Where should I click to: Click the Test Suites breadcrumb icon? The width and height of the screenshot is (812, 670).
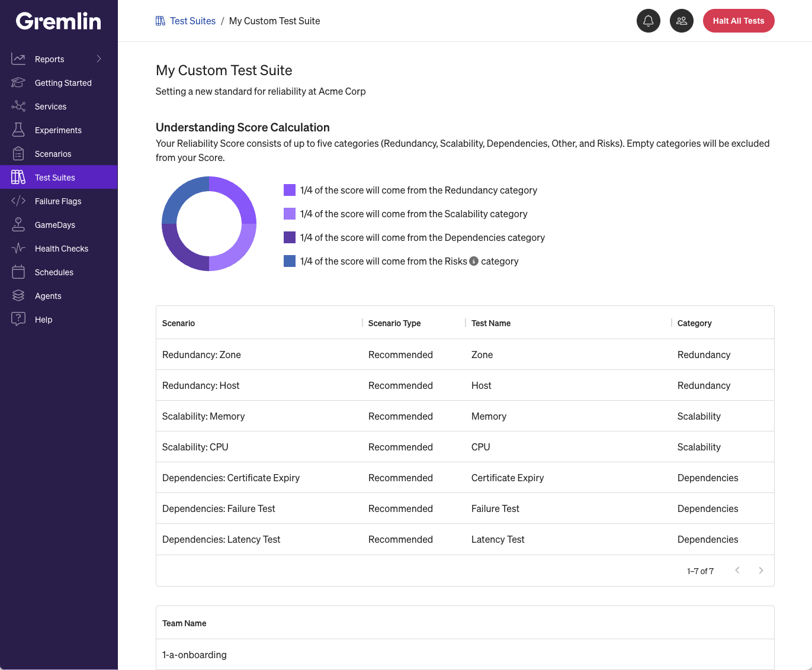coord(160,20)
